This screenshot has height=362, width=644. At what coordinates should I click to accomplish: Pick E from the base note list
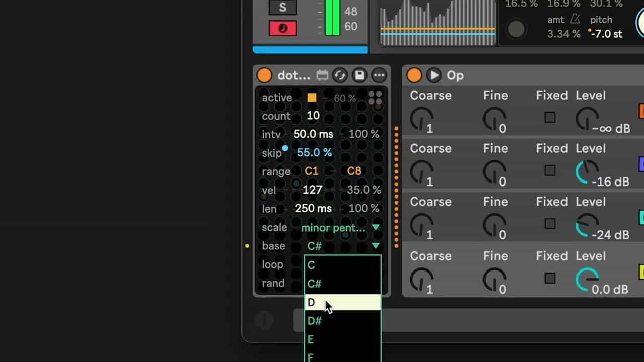pos(342,339)
